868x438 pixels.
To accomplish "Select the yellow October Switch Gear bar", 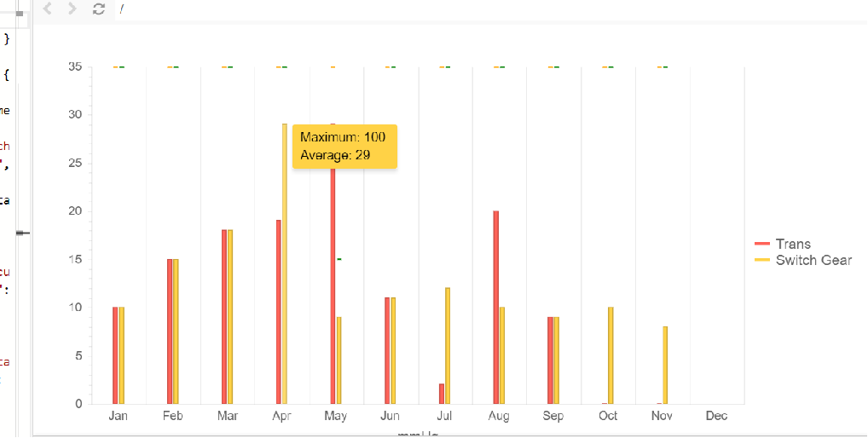I will point(610,355).
